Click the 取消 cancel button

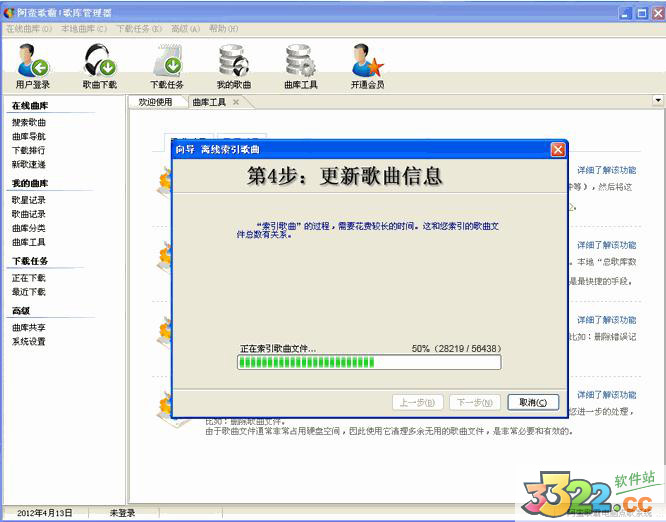(x=533, y=402)
